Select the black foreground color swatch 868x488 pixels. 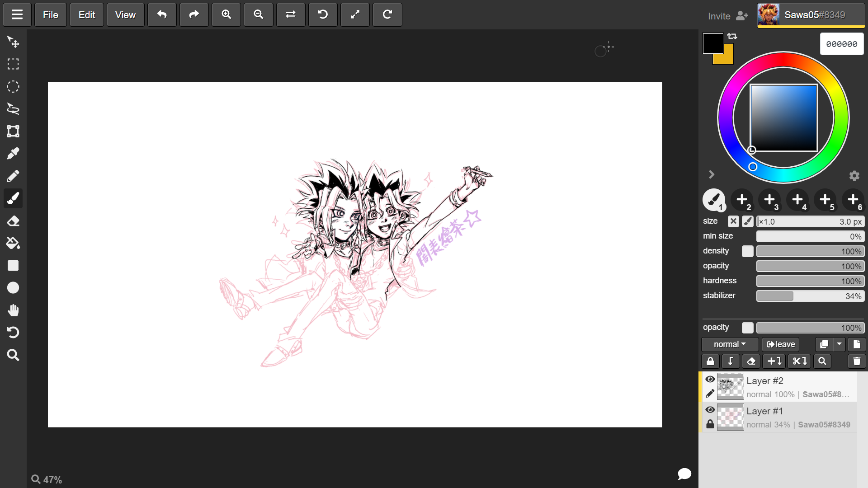click(x=713, y=43)
